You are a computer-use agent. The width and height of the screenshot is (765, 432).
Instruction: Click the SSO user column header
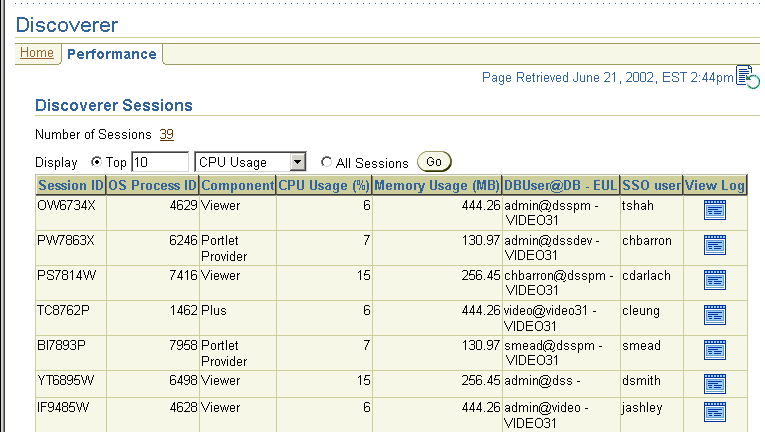(651, 185)
